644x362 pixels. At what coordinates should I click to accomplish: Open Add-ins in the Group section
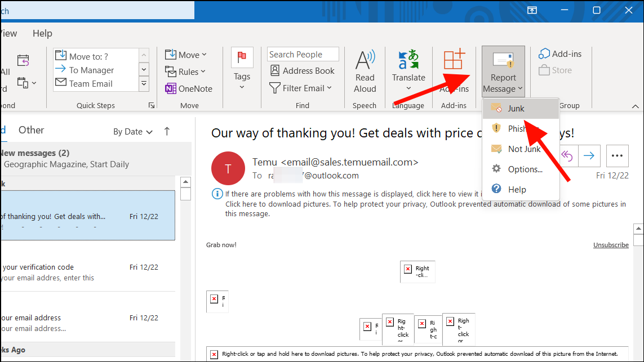pos(560,54)
